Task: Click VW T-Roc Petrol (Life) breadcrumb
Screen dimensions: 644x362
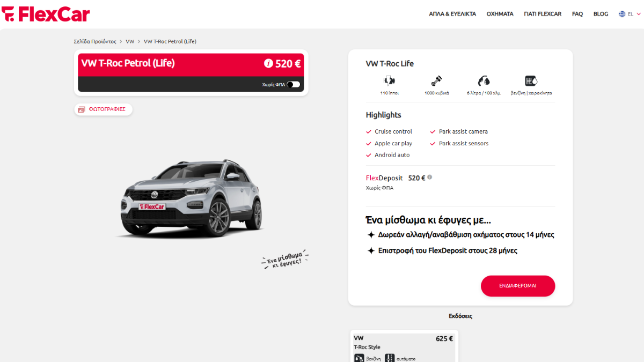Action: pyautogui.click(x=170, y=41)
